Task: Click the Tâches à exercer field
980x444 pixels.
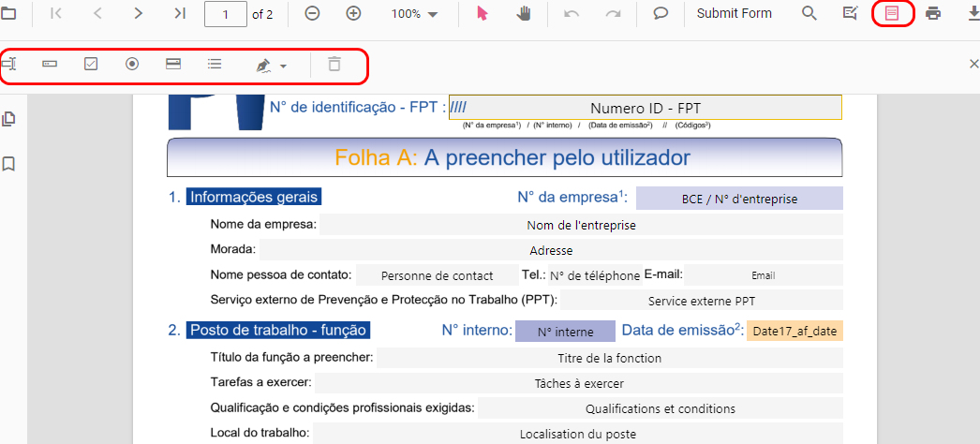Action: pyautogui.click(x=579, y=383)
